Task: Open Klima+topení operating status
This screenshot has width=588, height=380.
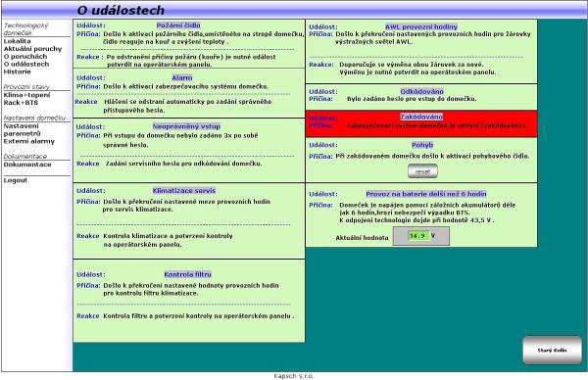Action: (x=26, y=95)
